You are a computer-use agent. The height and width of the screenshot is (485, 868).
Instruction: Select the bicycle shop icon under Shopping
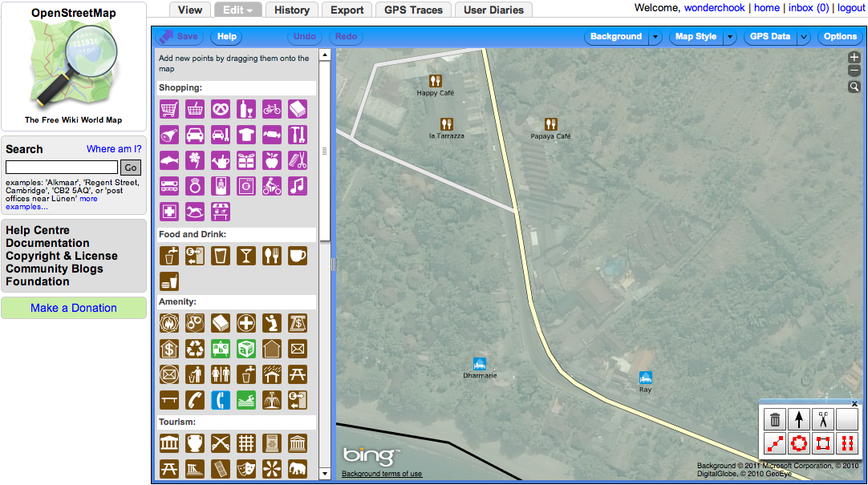[x=272, y=109]
